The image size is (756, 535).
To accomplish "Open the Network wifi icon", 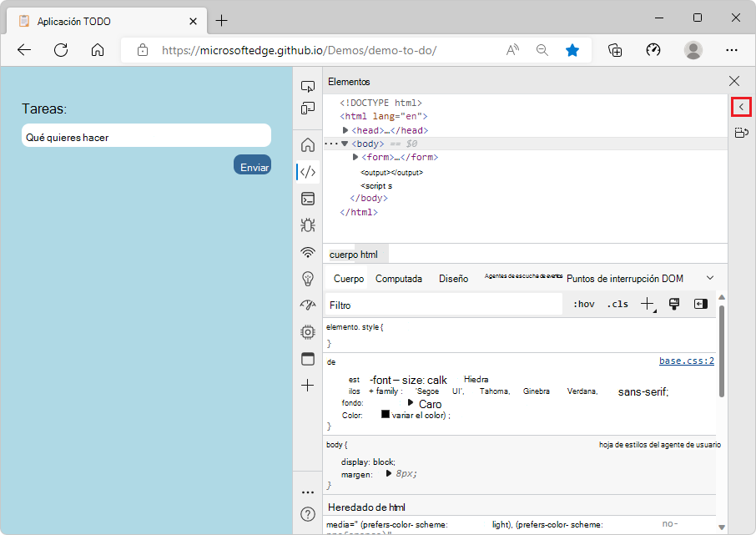I will (308, 252).
